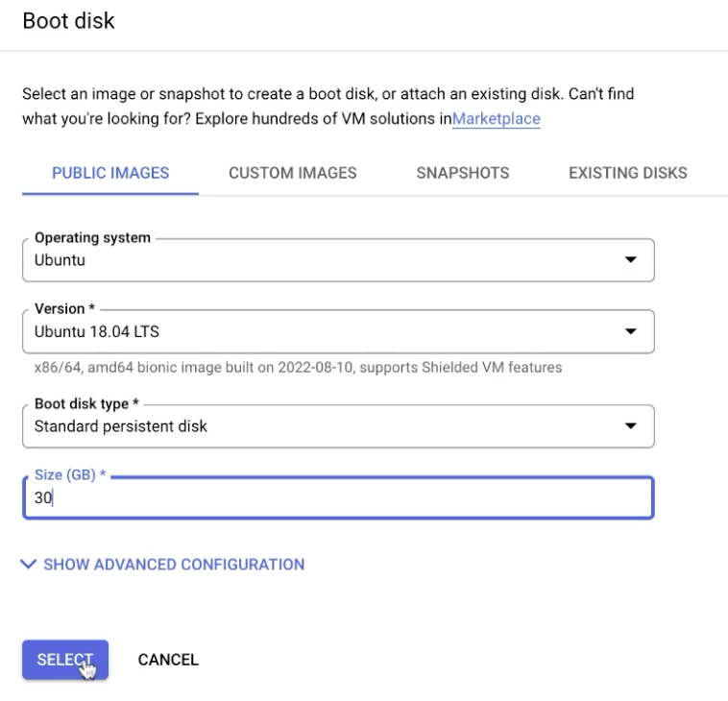Follow the Marketplace link
The width and height of the screenshot is (728, 701).
[496, 119]
